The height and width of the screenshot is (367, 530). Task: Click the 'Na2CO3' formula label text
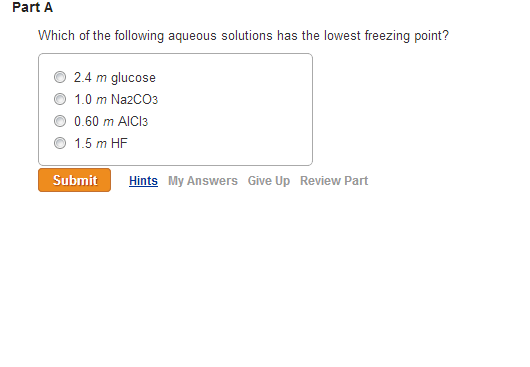tap(134, 99)
